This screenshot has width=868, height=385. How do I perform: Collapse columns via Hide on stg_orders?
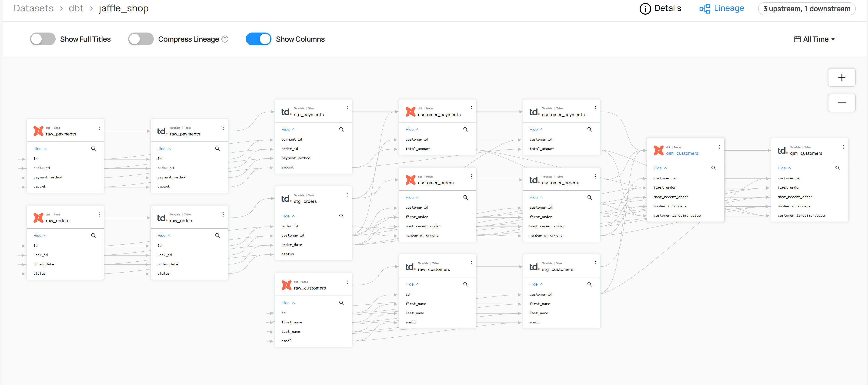pos(288,216)
